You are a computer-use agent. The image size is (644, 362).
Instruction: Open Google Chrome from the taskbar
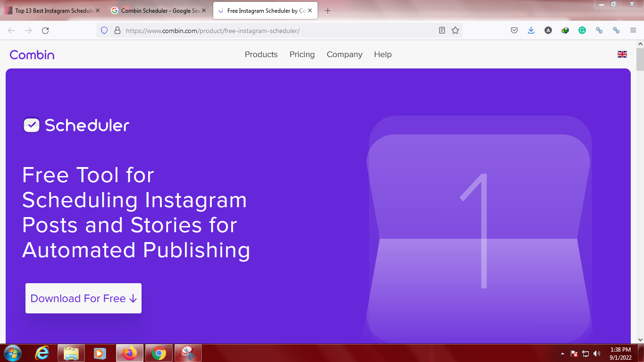pyautogui.click(x=159, y=353)
